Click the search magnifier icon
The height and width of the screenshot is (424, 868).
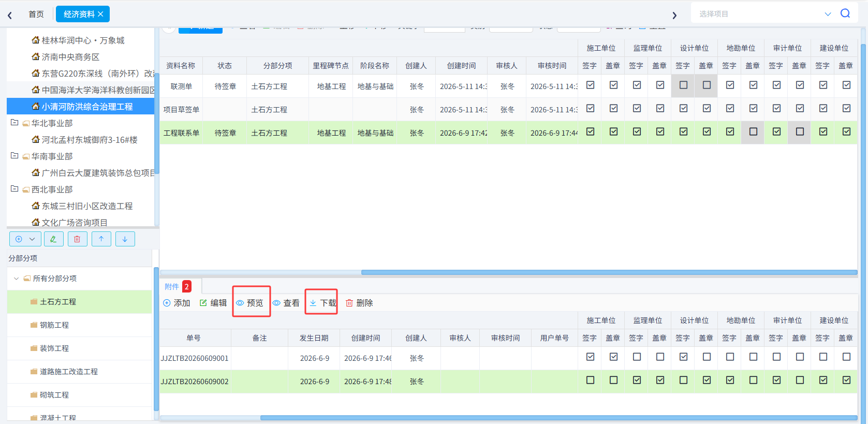(845, 13)
